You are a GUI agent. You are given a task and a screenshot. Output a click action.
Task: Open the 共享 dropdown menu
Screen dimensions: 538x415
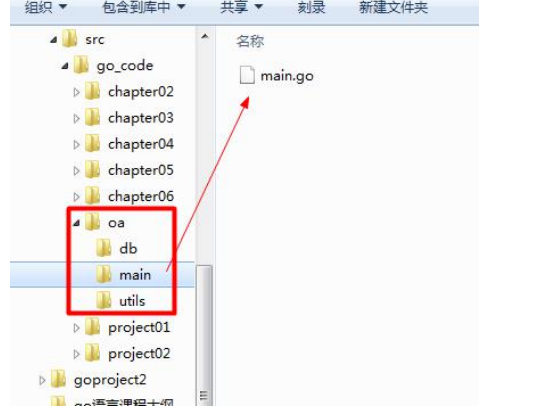[x=242, y=7]
